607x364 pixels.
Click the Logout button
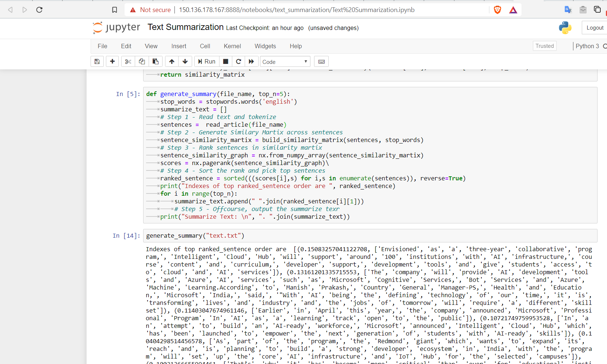point(595,28)
